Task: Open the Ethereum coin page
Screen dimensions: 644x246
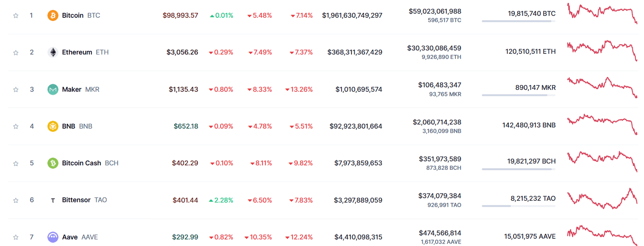Action: coord(77,52)
